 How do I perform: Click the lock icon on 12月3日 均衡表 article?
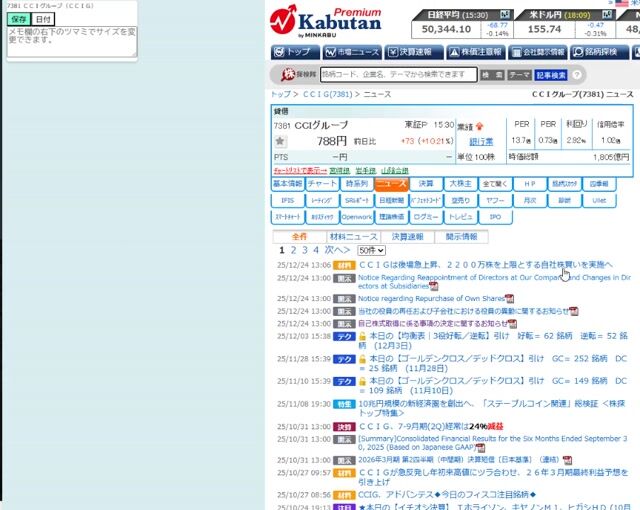tap(362, 337)
